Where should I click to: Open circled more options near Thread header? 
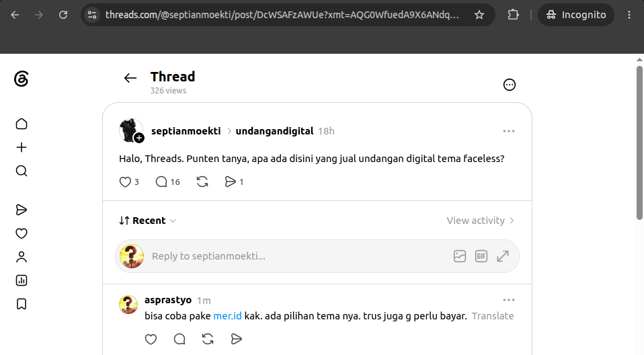tap(510, 85)
